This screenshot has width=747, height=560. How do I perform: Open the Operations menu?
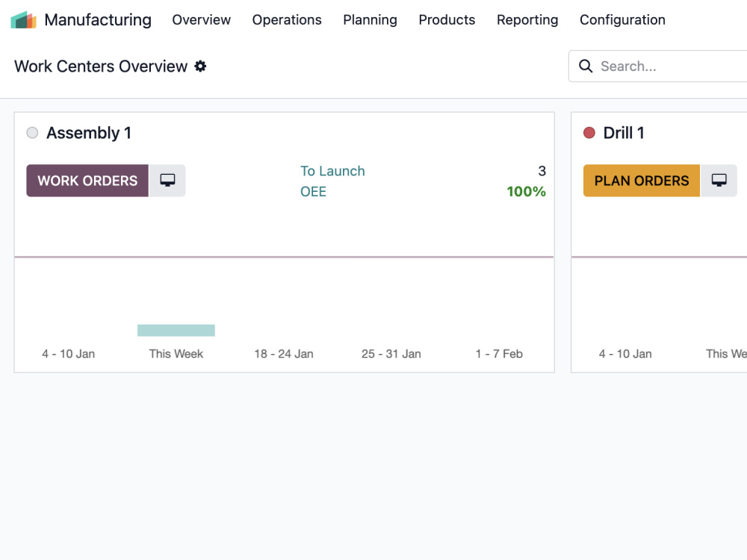click(x=287, y=20)
